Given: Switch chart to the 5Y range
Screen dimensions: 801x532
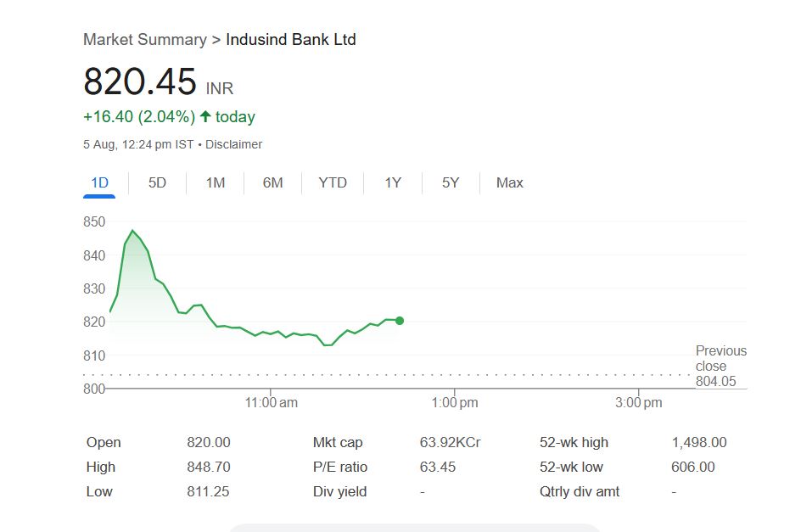Looking at the screenshot, I should tap(451, 182).
